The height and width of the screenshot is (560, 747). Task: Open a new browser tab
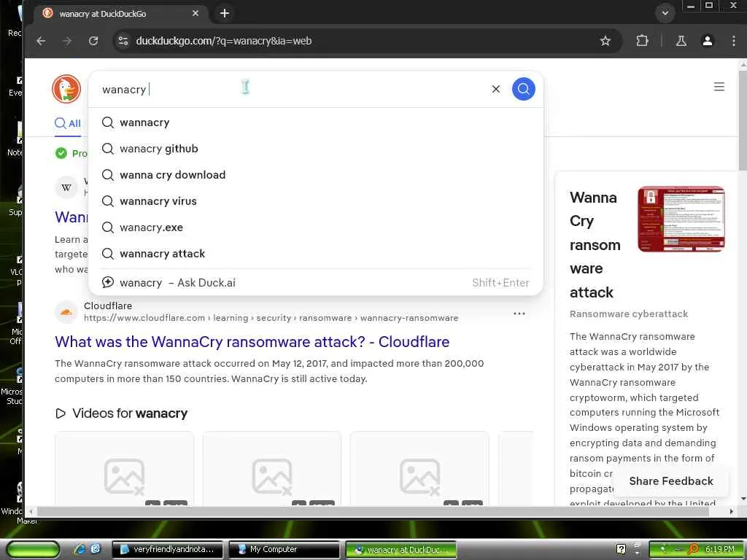click(225, 13)
